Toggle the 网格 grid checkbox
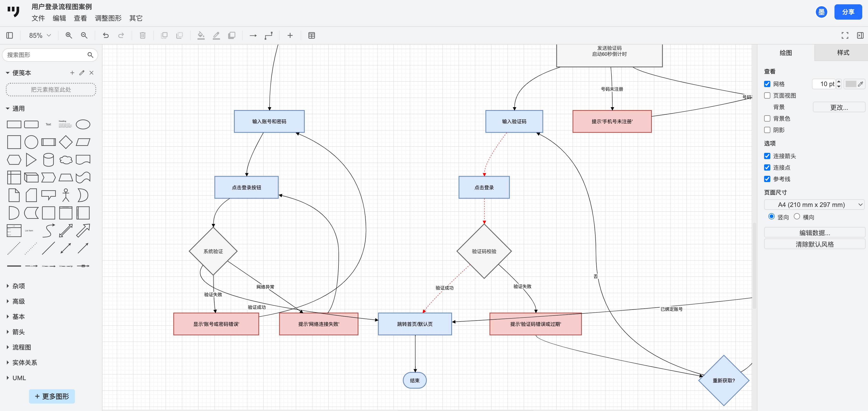868x411 pixels. (x=767, y=84)
